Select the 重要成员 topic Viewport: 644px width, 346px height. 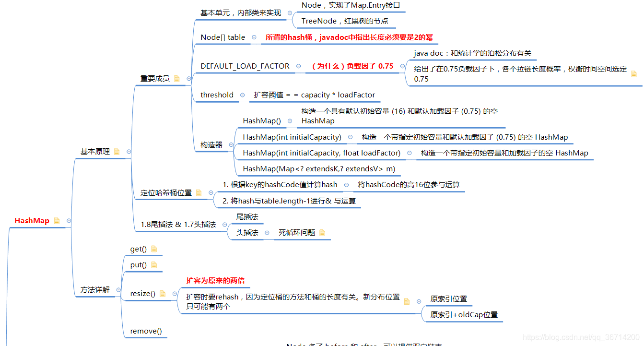[155, 79]
